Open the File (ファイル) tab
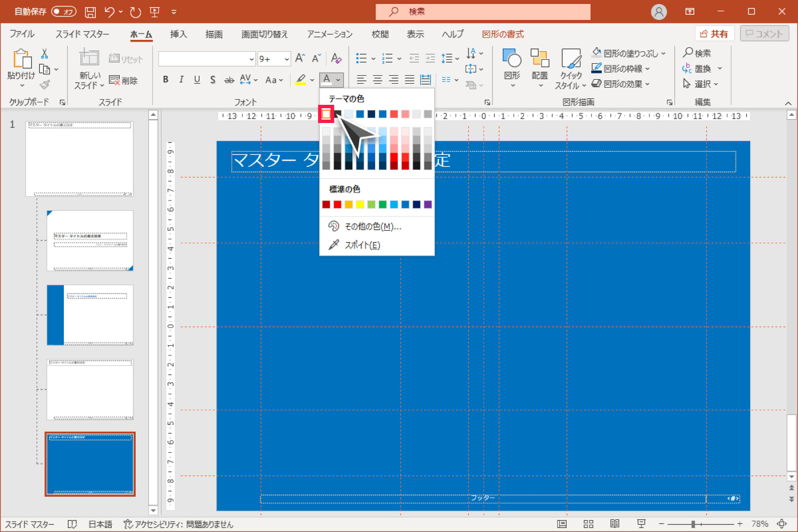 tap(22, 34)
